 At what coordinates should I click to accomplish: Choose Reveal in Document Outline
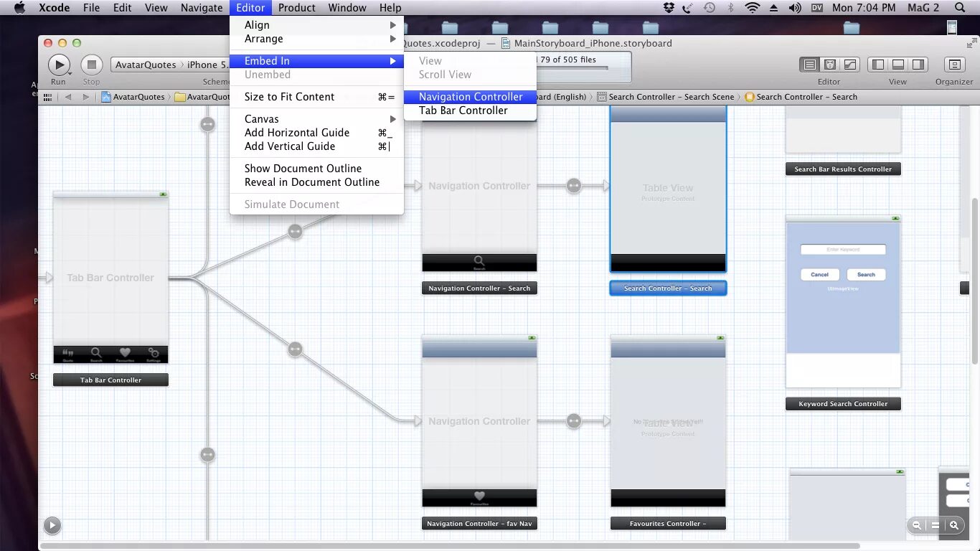[316, 182]
